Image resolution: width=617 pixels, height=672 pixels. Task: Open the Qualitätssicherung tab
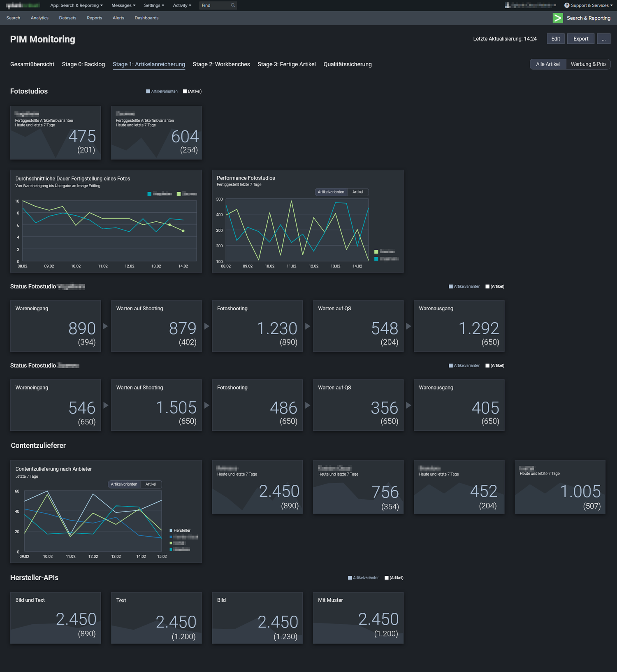coord(348,64)
